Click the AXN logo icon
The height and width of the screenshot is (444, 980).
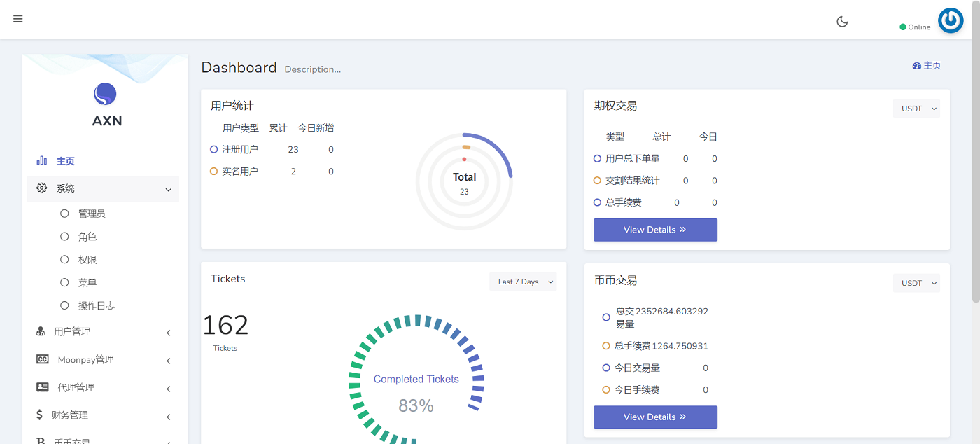[105, 95]
